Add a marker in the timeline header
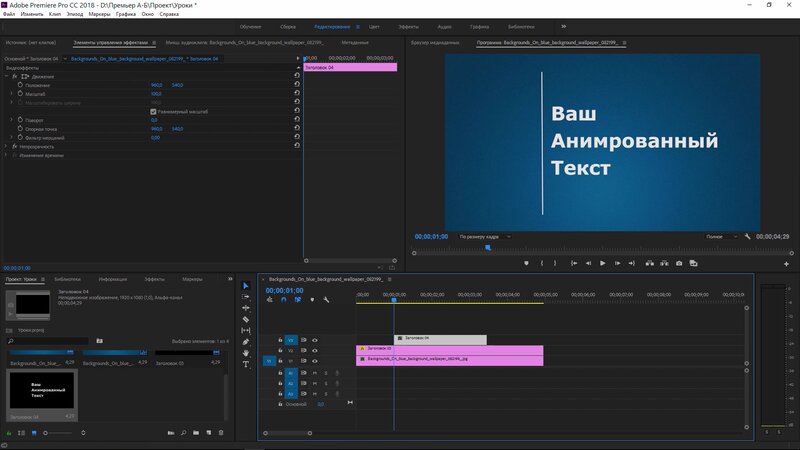This screenshot has width=800, height=450. [x=312, y=299]
